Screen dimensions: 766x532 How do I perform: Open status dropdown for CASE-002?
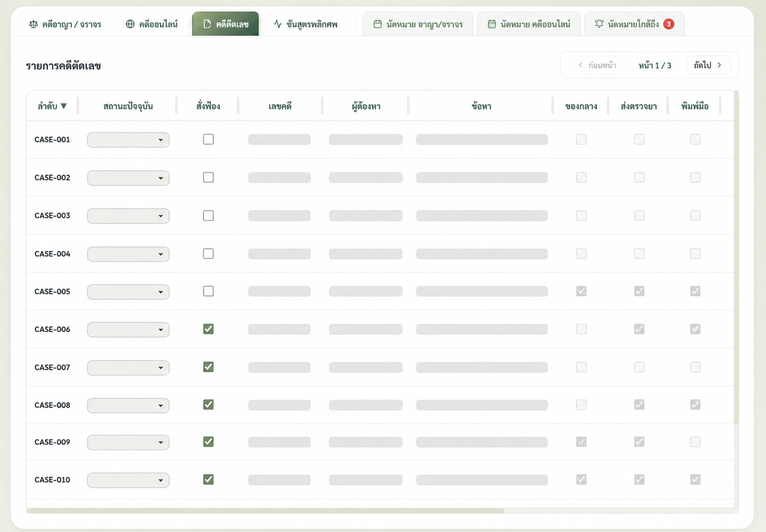[128, 178]
